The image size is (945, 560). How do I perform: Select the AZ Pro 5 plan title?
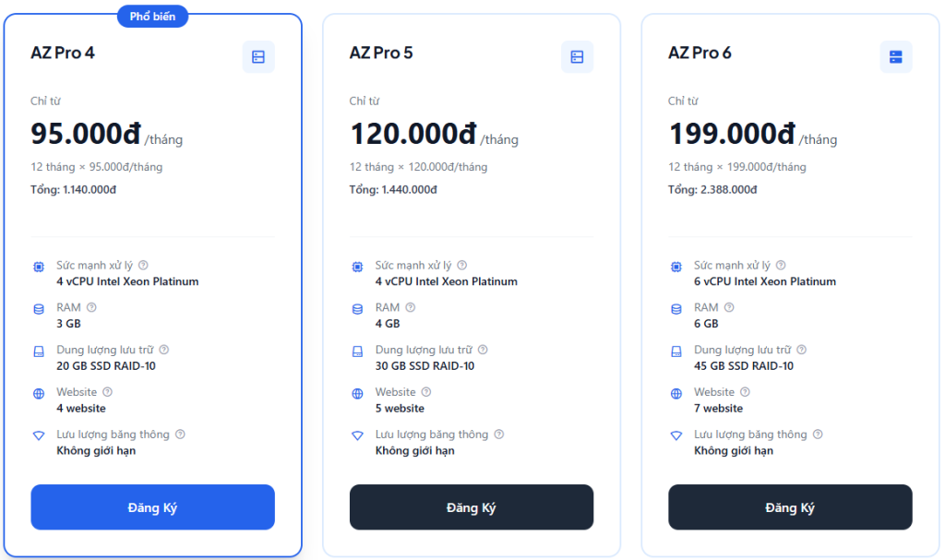[x=381, y=53]
